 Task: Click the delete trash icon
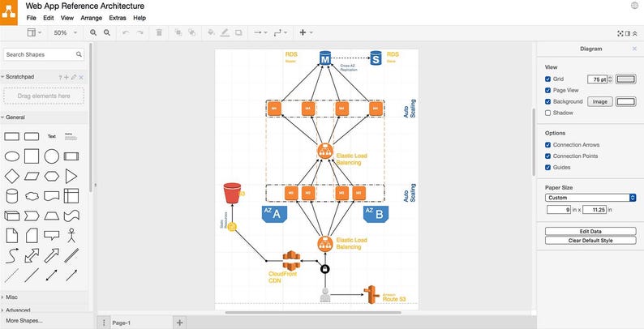point(159,32)
